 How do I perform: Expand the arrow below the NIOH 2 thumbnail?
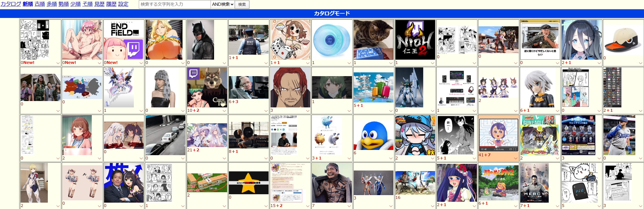pos(432,63)
